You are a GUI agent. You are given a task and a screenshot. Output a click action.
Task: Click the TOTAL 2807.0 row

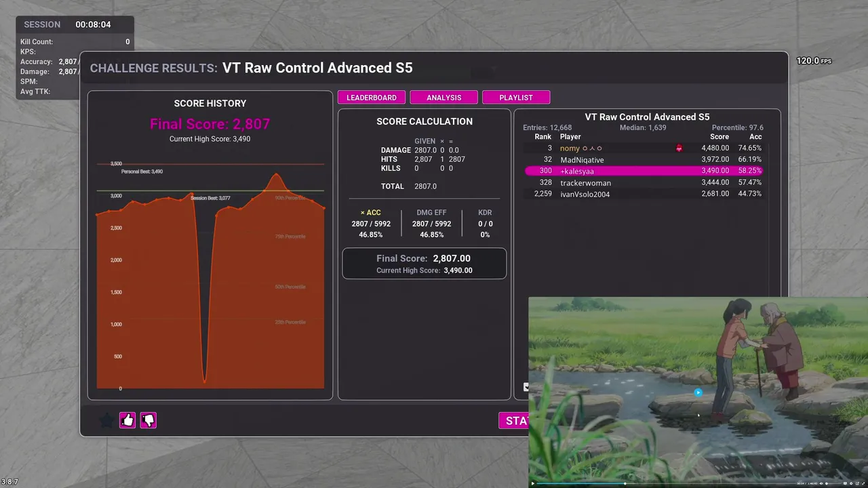tap(409, 186)
